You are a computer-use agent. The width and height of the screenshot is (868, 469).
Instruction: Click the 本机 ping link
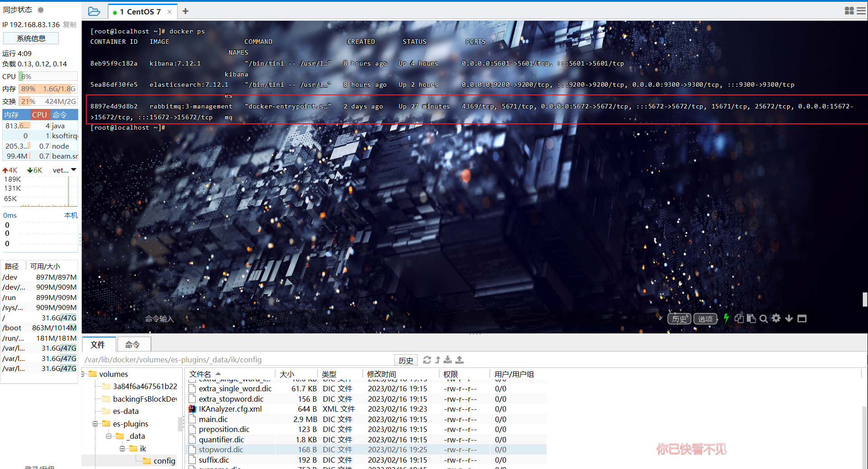click(x=71, y=215)
